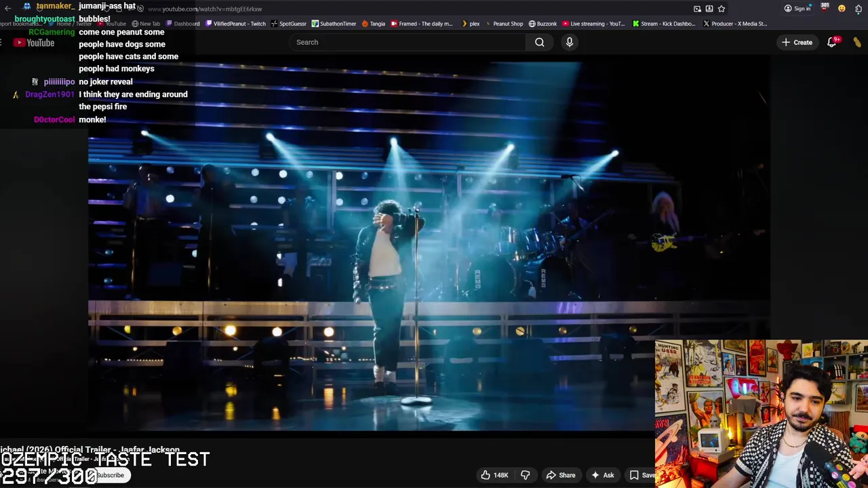Click chat username D0ctorCool

54,119
